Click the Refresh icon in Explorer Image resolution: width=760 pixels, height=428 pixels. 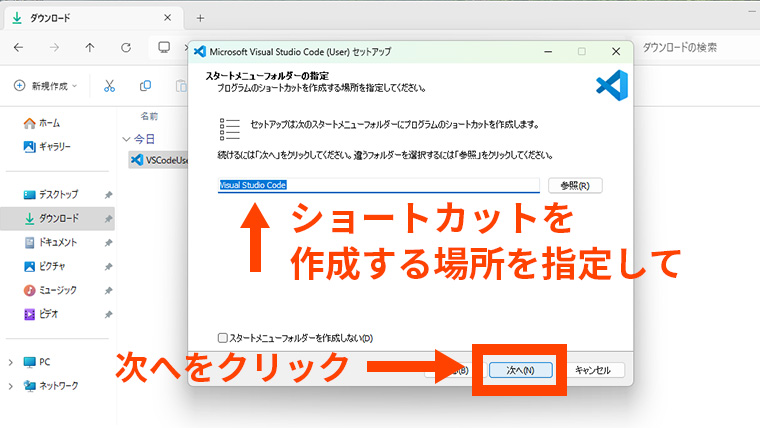click(x=126, y=47)
